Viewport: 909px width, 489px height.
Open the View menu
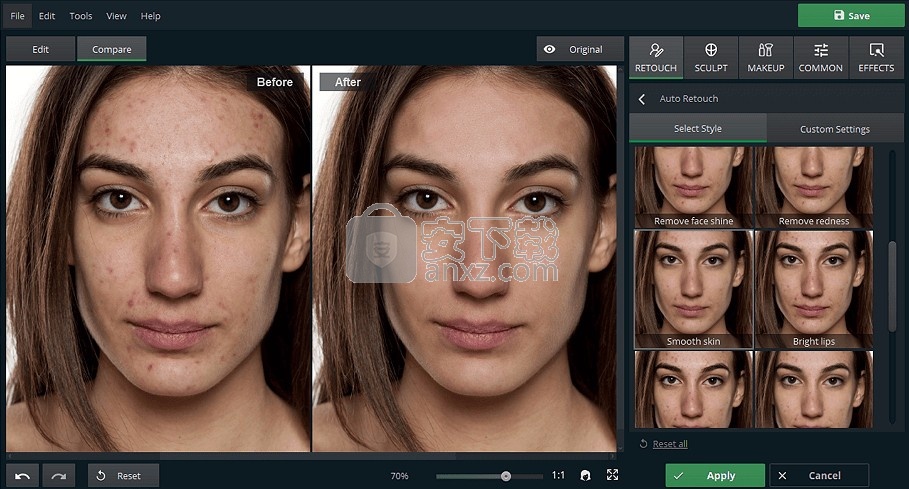tap(116, 16)
